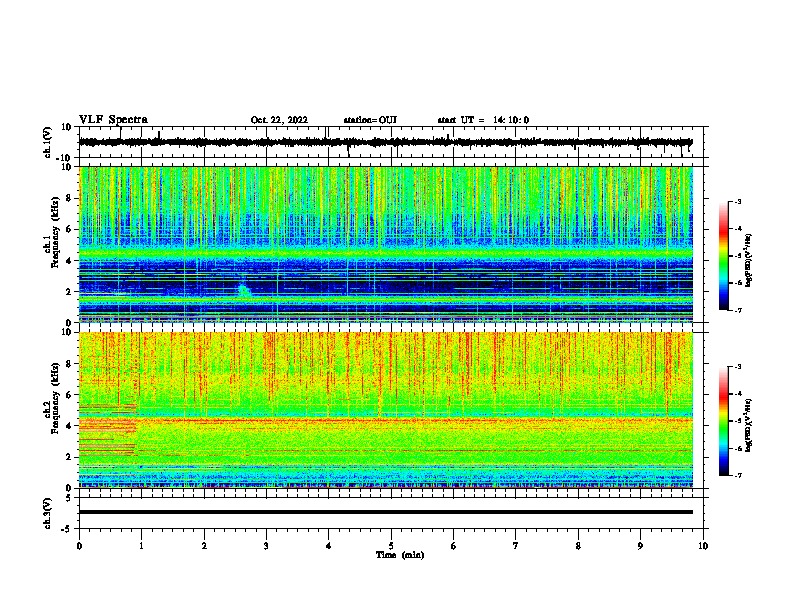The width and height of the screenshot is (792, 612).
Task: Click the ch.2 spectrogram color scale bar
Action: point(723,421)
